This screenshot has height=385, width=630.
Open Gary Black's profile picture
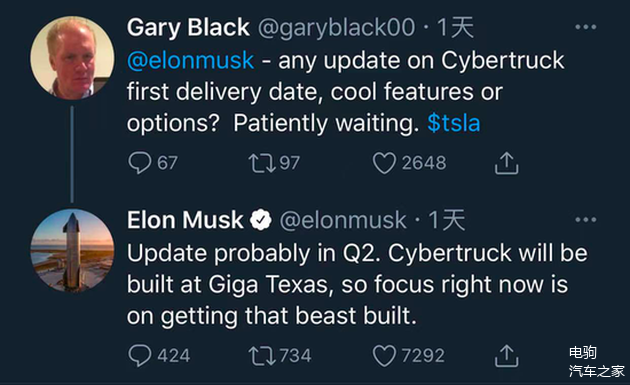(x=72, y=58)
